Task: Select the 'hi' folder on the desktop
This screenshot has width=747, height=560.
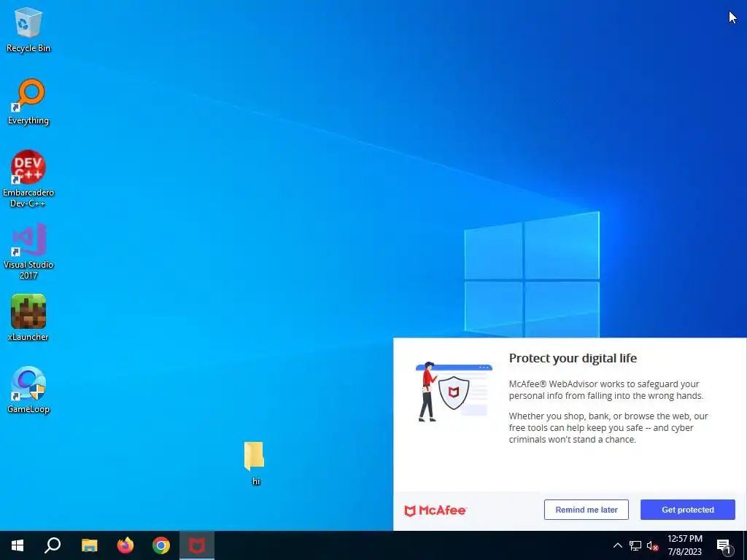Action: click(x=255, y=463)
